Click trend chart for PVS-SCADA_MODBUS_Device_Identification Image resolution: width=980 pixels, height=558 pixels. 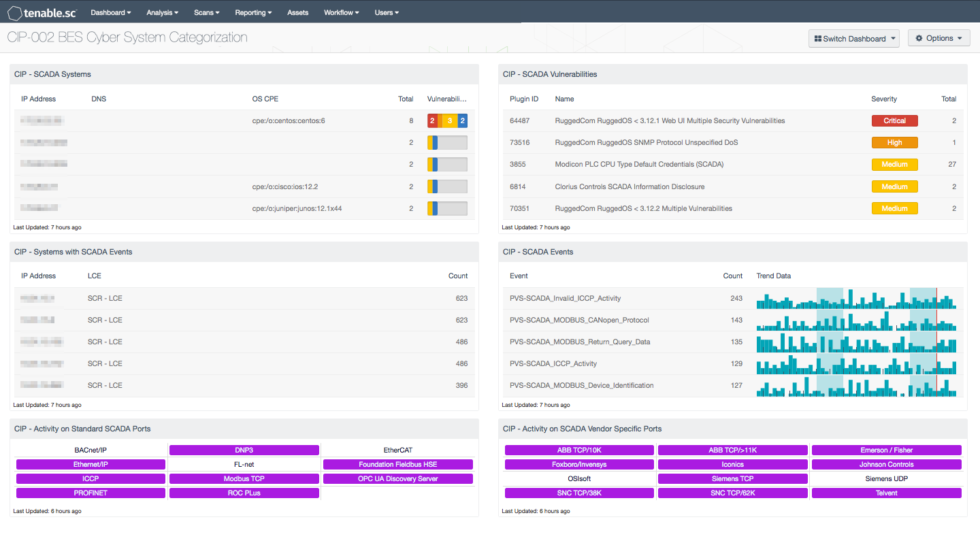(x=856, y=385)
